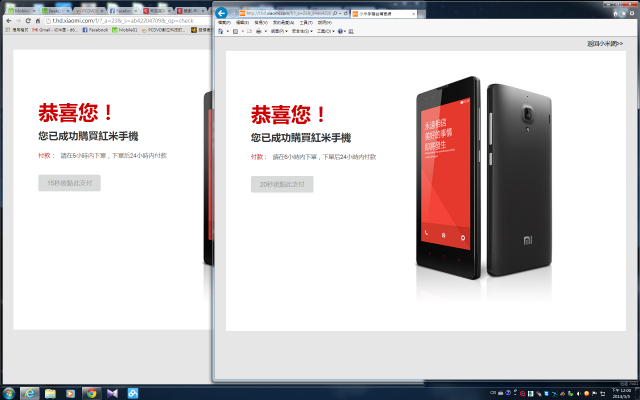Click the IE command bar Home page icon

pos(220,31)
